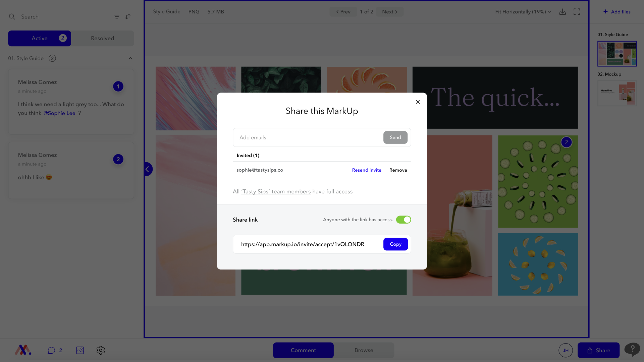644x362 pixels.
Task: Disable link access with the green toggle
Action: (x=403, y=220)
